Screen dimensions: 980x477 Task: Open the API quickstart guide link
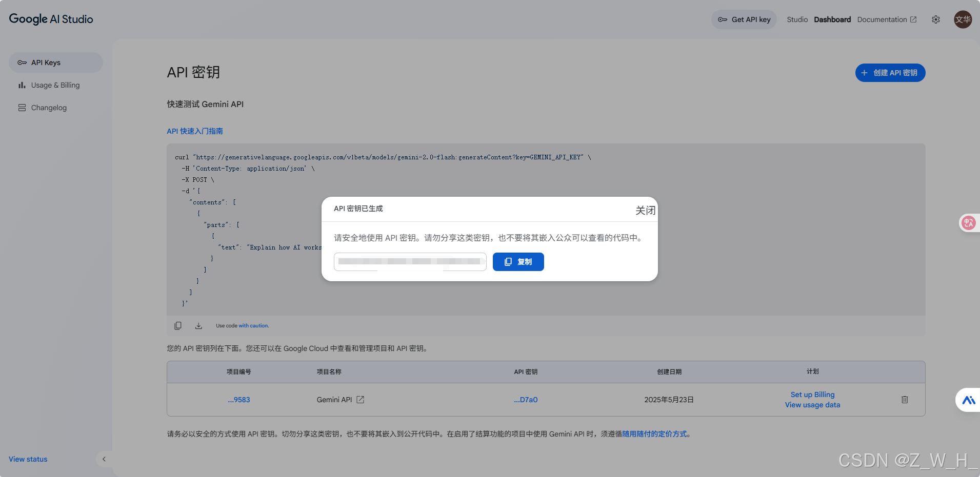click(x=195, y=131)
